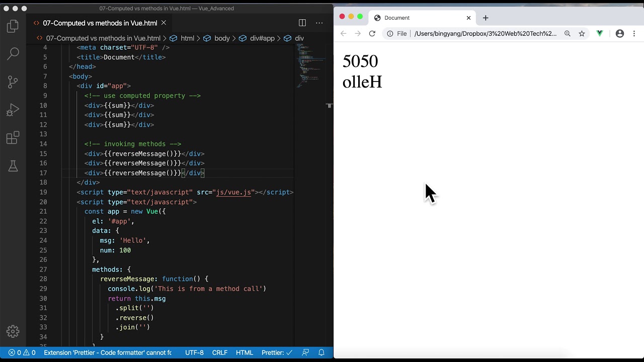
Task: Open Vue devtools extension icon
Action: 600,34
